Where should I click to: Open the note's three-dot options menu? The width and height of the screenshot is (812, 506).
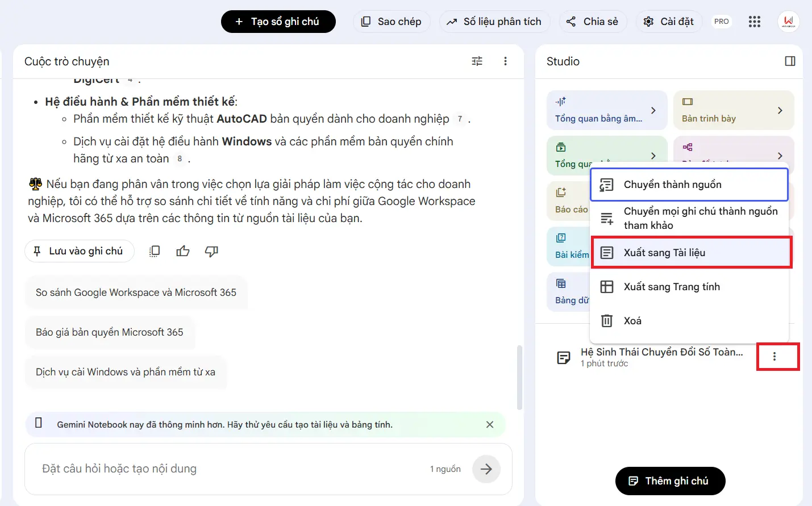[774, 357]
